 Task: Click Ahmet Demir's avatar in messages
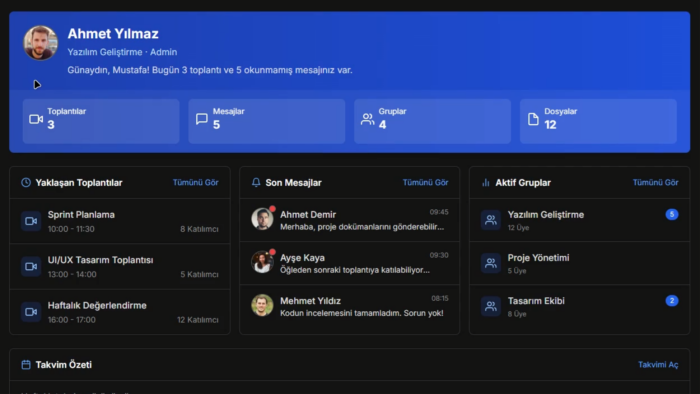click(x=262, y=219)
